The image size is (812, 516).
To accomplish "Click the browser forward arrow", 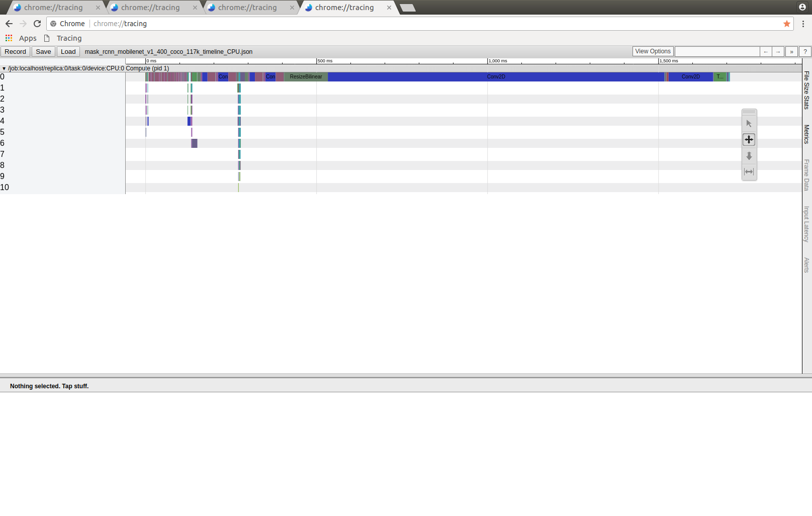I will pos(23,24).
